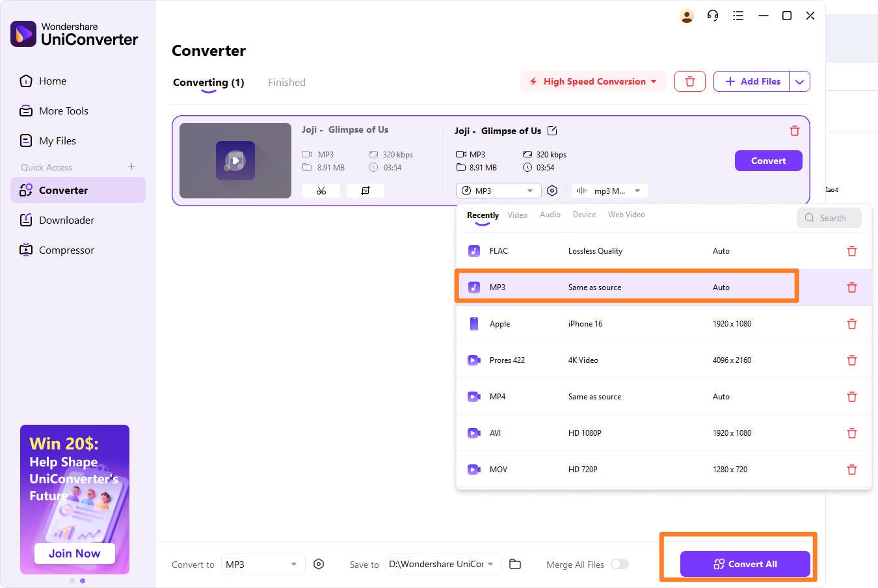Open the trim scissors tool
878x588 pixels.
(321, 191)
